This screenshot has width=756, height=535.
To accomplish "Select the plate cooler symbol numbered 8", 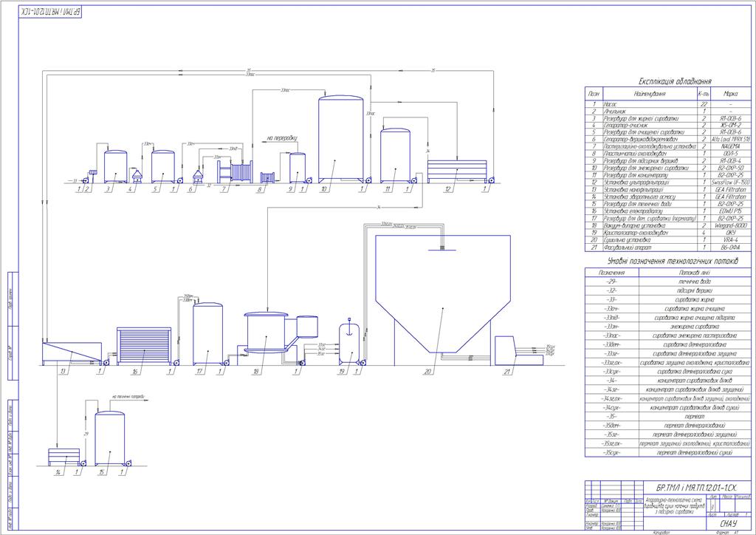I will [267, 177].
